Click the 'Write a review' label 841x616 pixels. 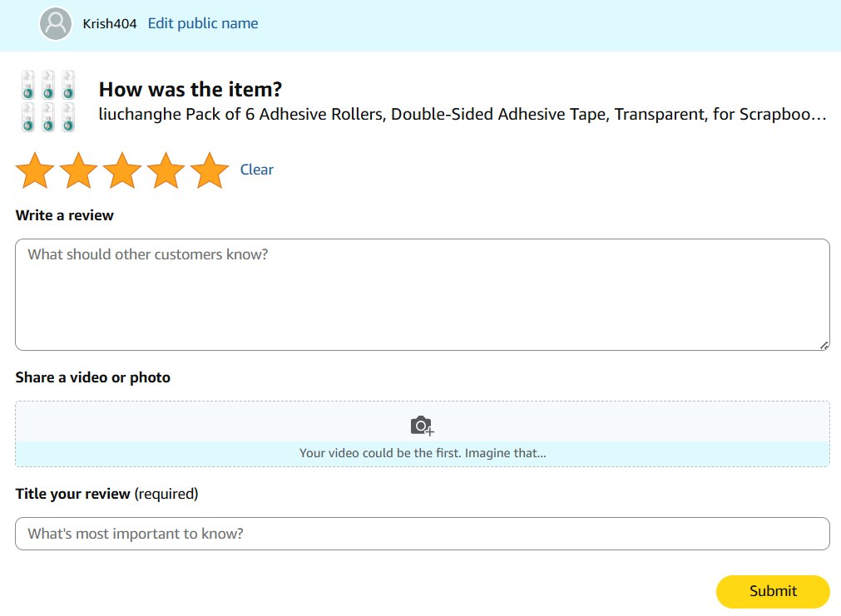64,215
